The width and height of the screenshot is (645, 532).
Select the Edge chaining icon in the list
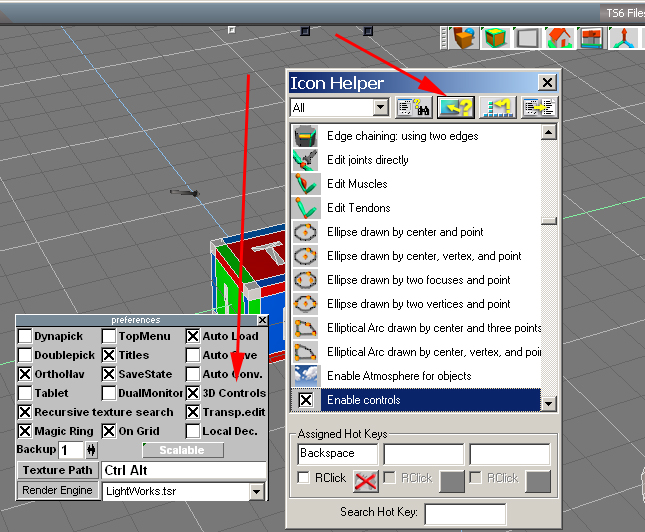[x=305, y=136]
